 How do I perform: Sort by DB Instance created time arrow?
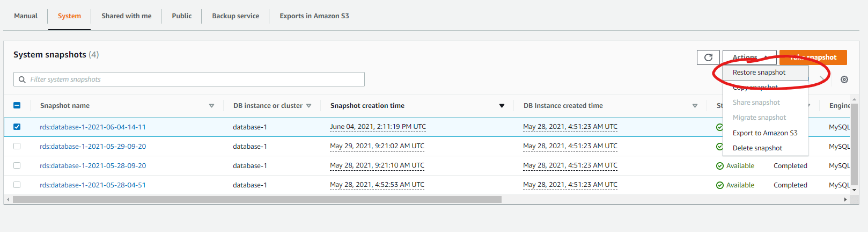point(695,106)
